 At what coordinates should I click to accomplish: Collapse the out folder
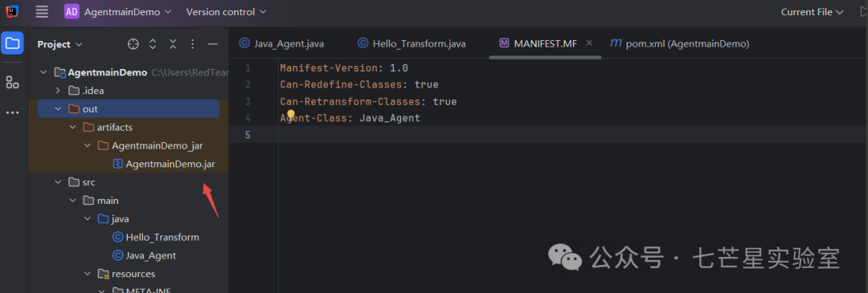pos(58,109)
